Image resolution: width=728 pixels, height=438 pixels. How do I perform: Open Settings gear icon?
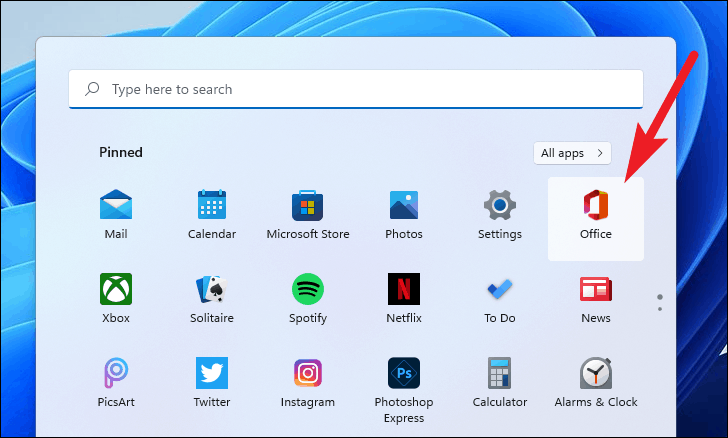(500, 205)
